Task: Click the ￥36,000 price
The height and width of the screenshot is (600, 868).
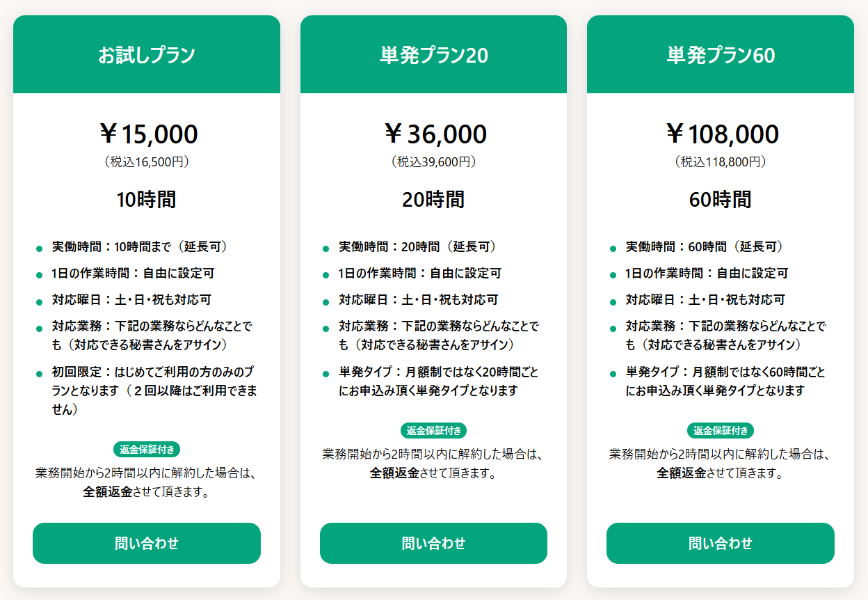Action: point(434,134)
